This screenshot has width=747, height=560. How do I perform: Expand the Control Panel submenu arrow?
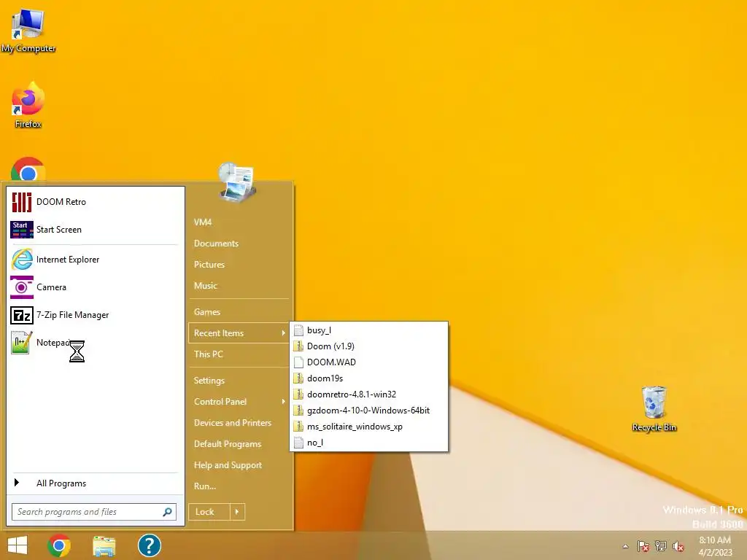[x=283, y=402]
